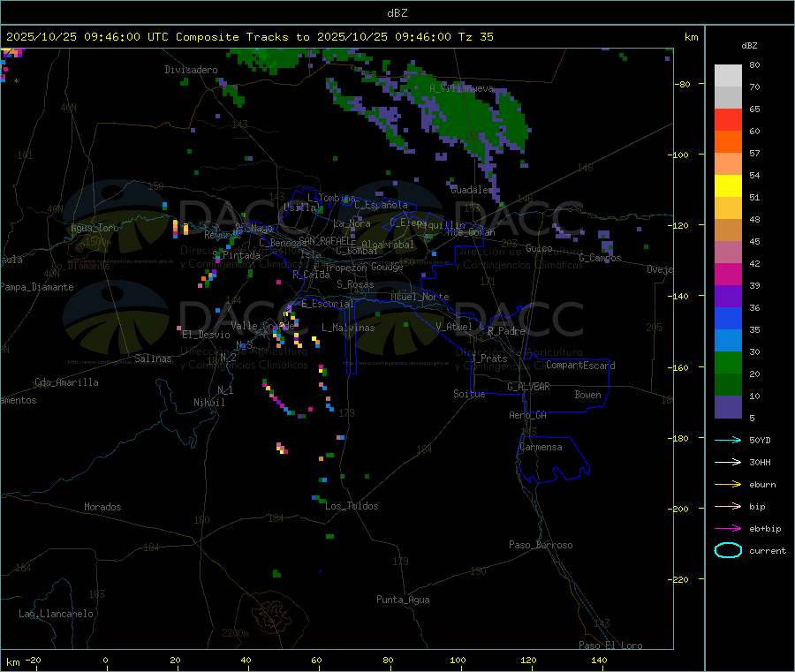Click the Soitue map label
Image resolution: width=795 pixels, height=672 pixels.
pos(469,394)
